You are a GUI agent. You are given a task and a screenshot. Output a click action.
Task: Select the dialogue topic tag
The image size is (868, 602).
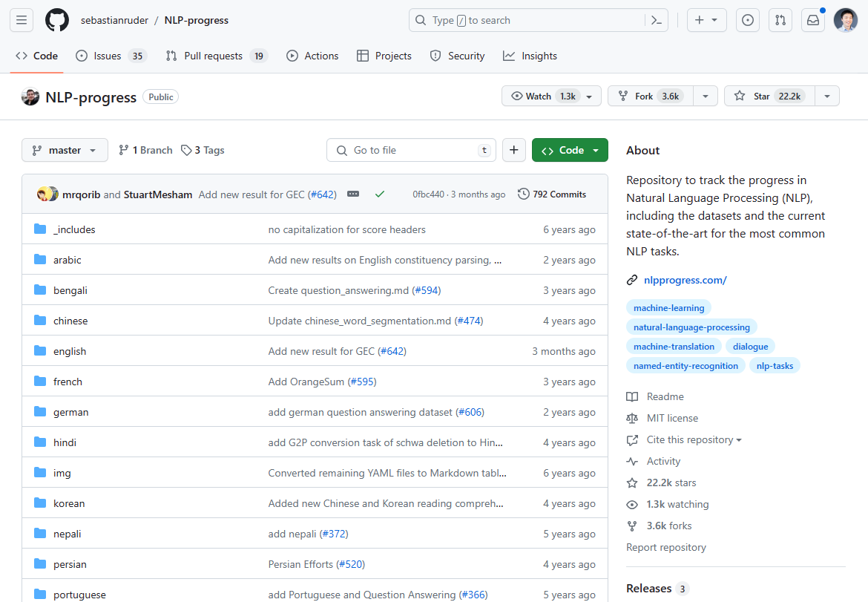coord(750,347)
